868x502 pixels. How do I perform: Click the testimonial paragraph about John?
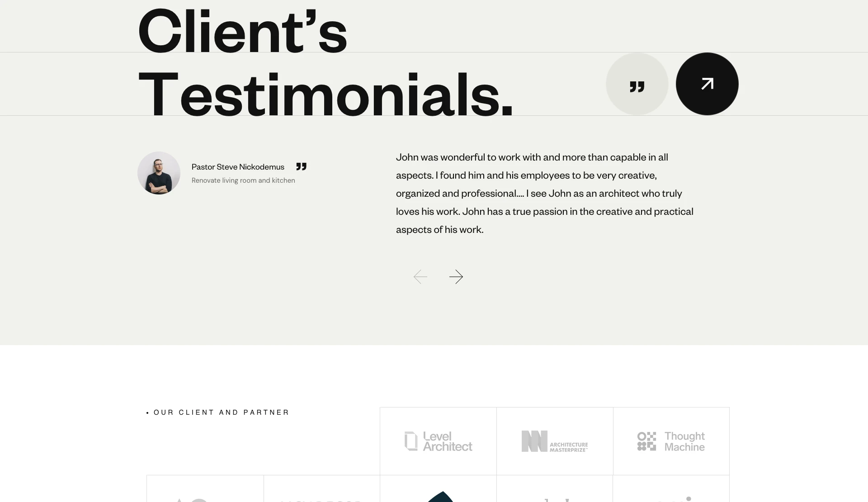click(x=544, y=193)
